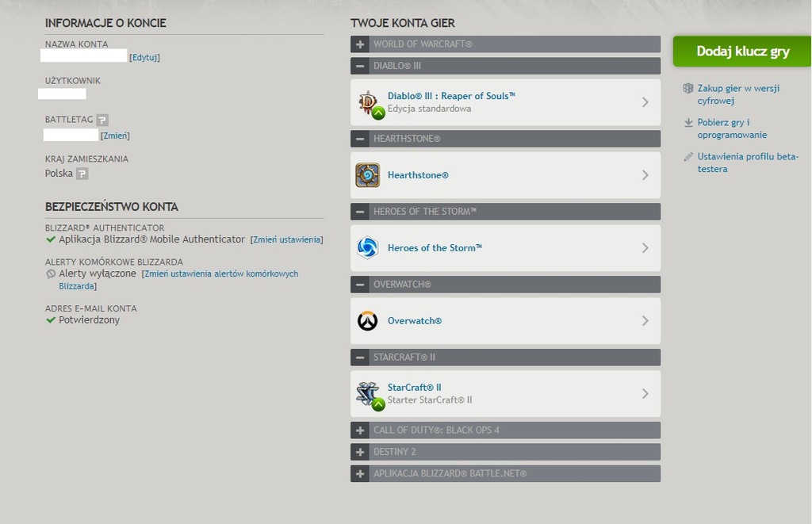Click the Heroes of the Storm icon

pos(368,247)
